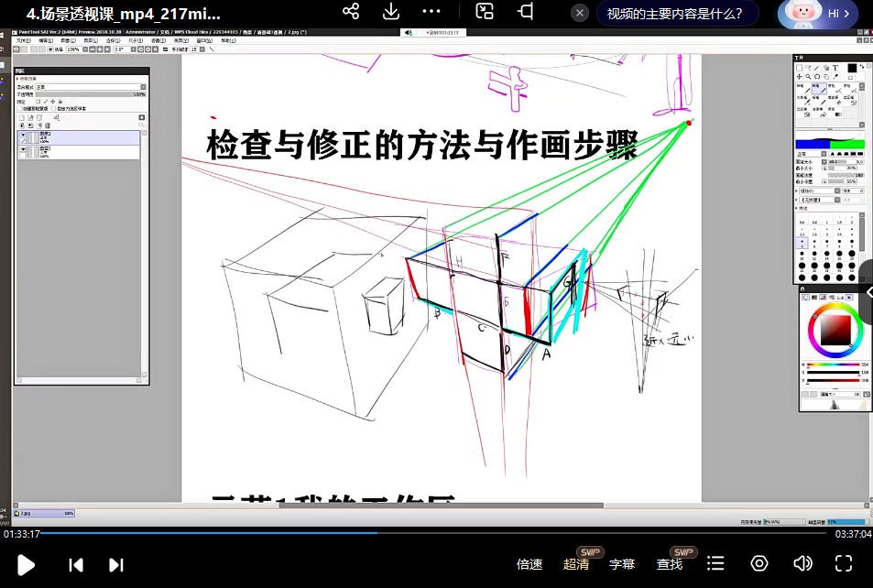Open the player playlist icon

715,564
